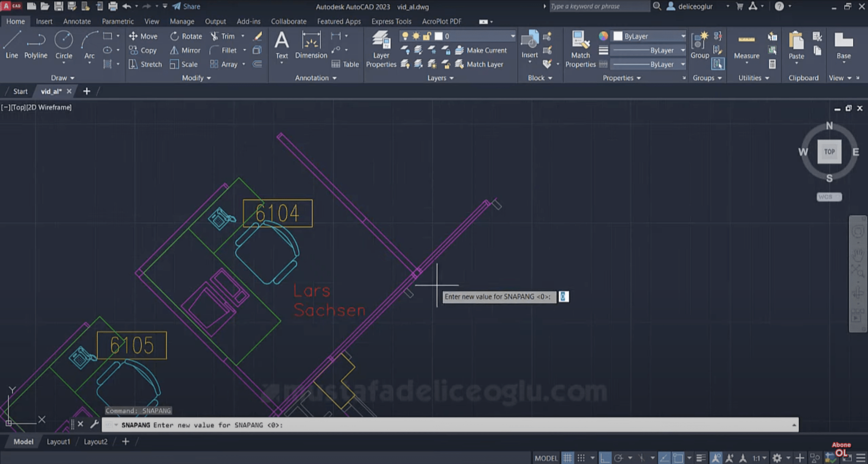Click the MODEL status bar button
The width and height of the screenshot is (868, 464).
click(546, 458)
